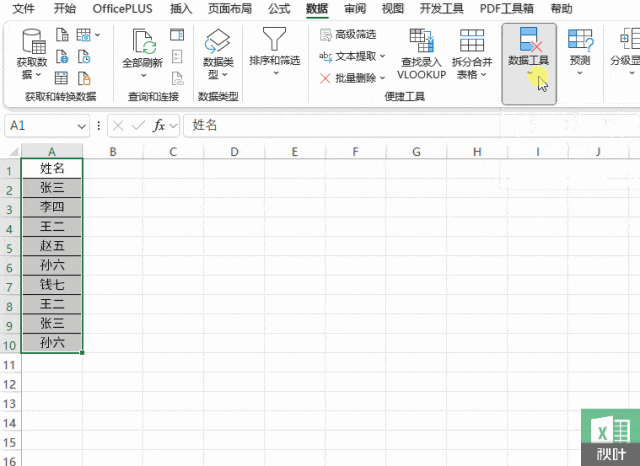640x466 pixels.
Task: Click the fx insert function icon
Action: point(158,125)
